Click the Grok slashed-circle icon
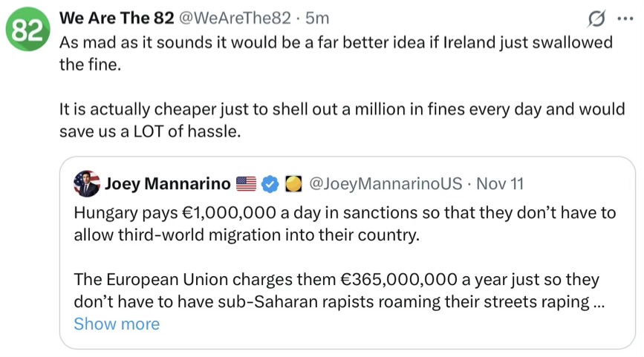 pyautogui.click(x=594, y=18)
